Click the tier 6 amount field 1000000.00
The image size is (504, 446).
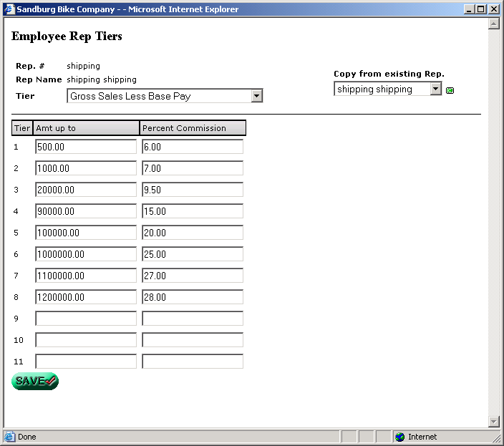pyautogui.click(x=86, y=254)
